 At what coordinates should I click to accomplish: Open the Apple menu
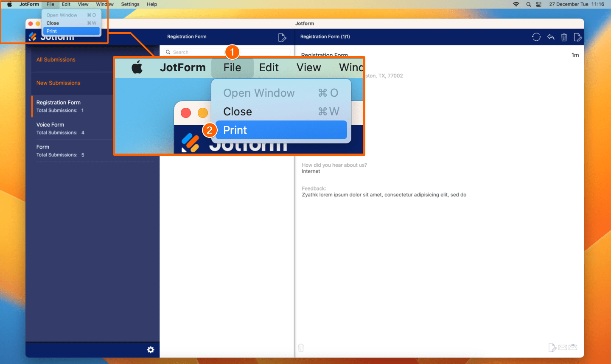pos(9,4)
